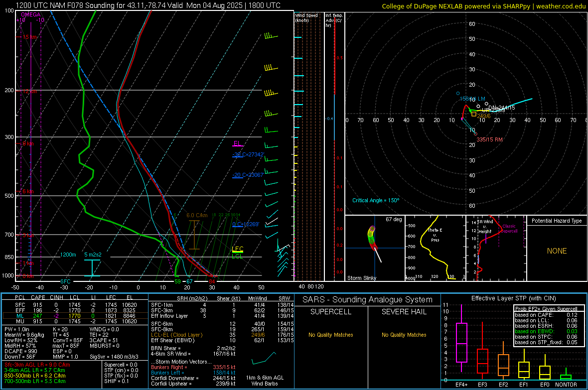This screenshot has height=390, width=588.
Task: Click the SR Wind v. Height inset title
Action: (x=485, y=227)
